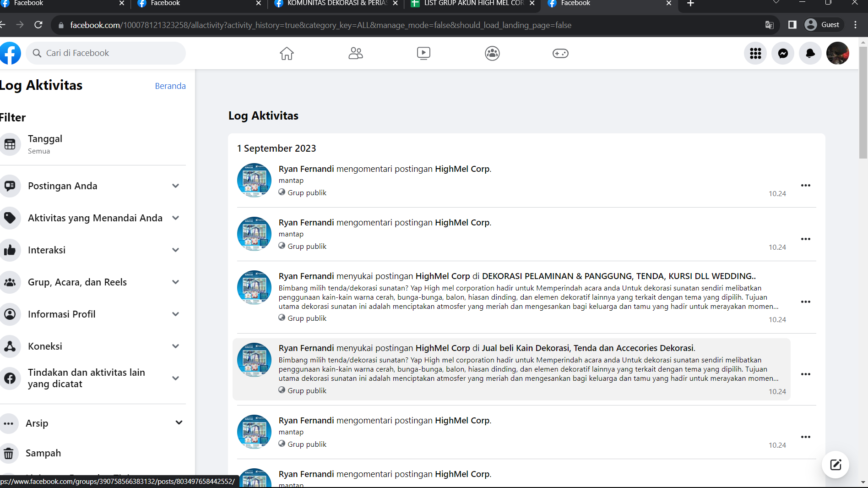This screenshot has height=488, width=868.
Task: Open the Facebook menu grid icon
Action: pos(755,53)
